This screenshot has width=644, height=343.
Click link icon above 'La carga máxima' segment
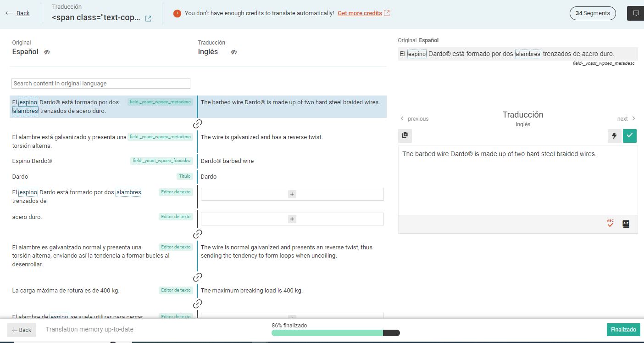(198, 277)
